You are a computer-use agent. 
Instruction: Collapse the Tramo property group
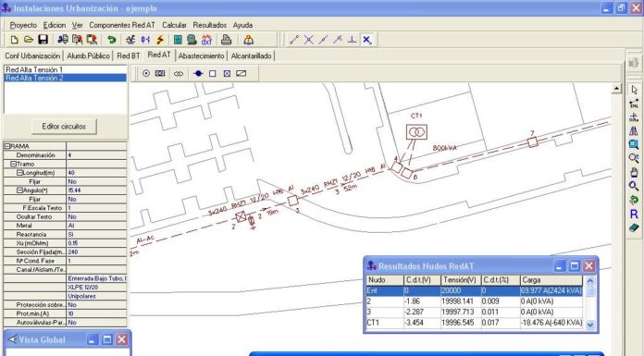pos(13,164)
